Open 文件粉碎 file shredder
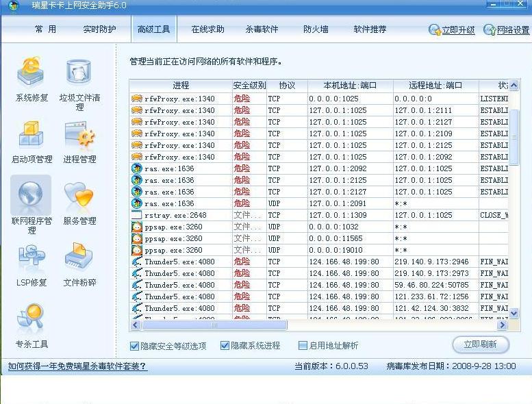This screenshot has width=532, height=404. pyautogui.click(x=79, y=265)
